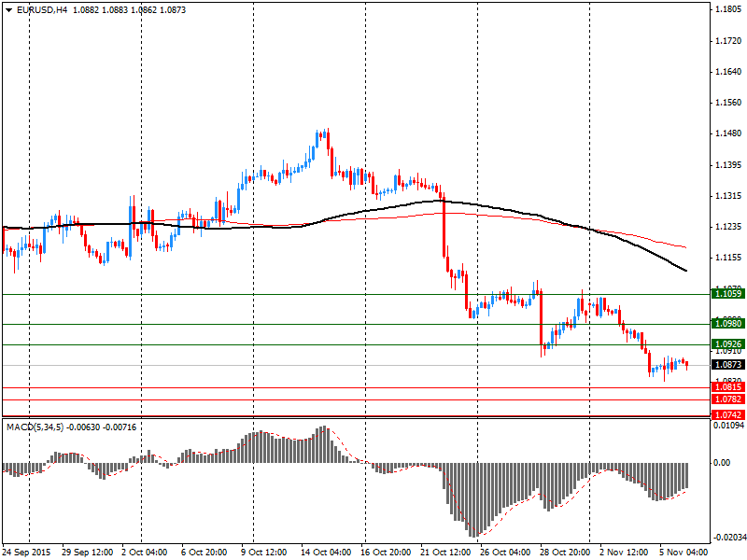Click the 9 Oct 12:00 time label
This screenshot has width=747, height=560.
264,553
